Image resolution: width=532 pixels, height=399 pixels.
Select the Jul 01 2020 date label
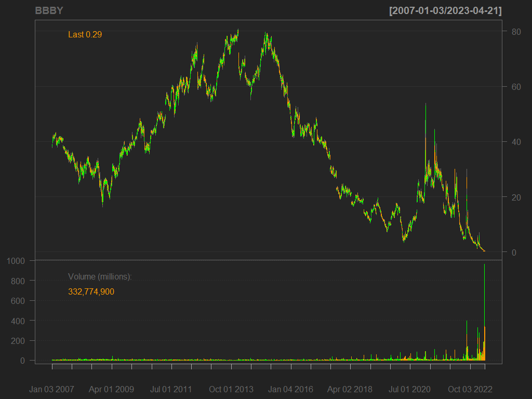[410, 389]
